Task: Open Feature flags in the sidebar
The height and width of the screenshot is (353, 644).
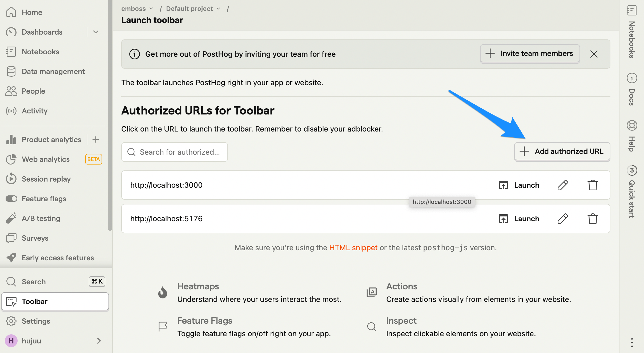Action: pos(44,199)
